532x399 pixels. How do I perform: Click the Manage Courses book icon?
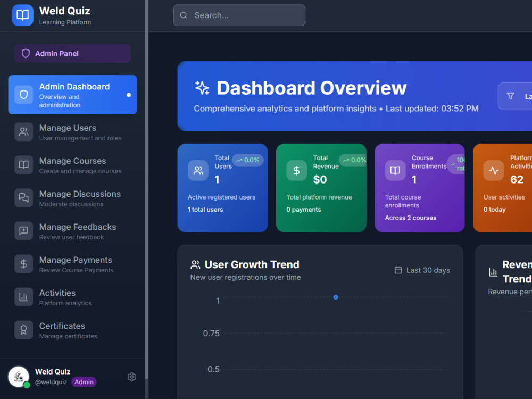(x=24, y=165)
